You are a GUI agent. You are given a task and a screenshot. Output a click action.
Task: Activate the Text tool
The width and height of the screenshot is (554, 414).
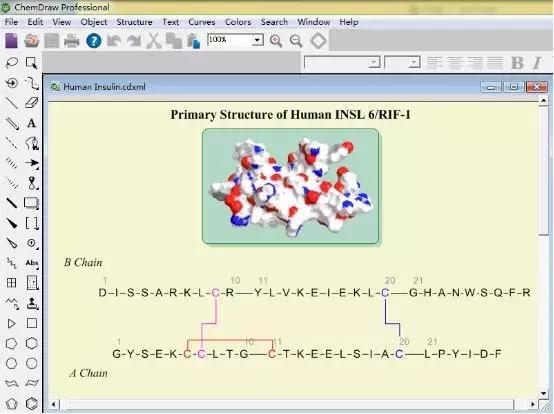[31, 123]
